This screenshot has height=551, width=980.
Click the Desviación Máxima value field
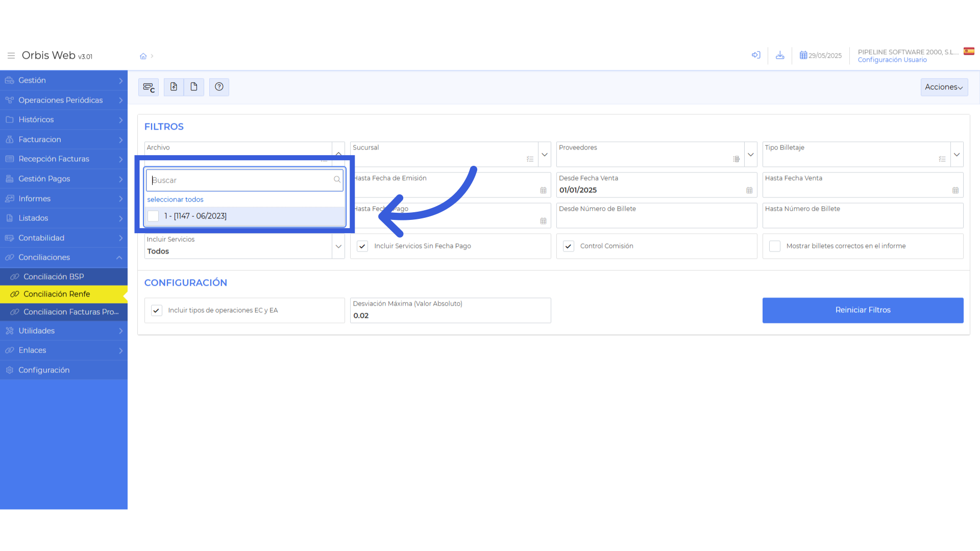coord(450,311)
